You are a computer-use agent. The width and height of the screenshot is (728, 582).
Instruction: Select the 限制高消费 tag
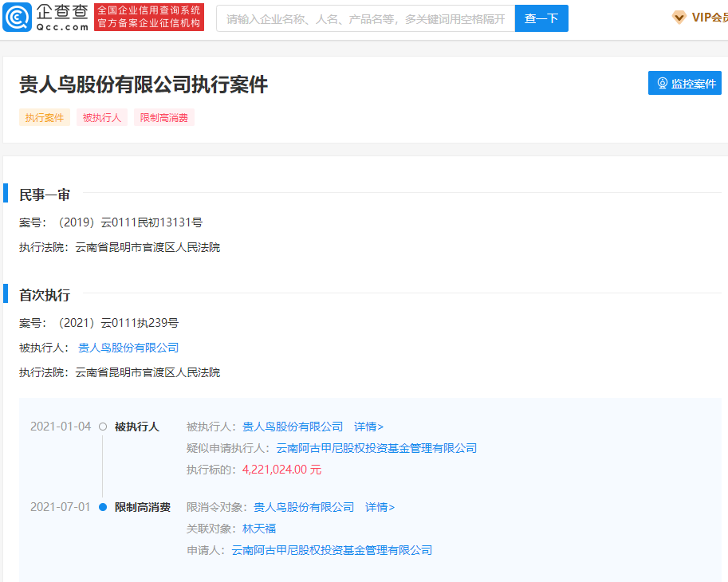[164, 118]
